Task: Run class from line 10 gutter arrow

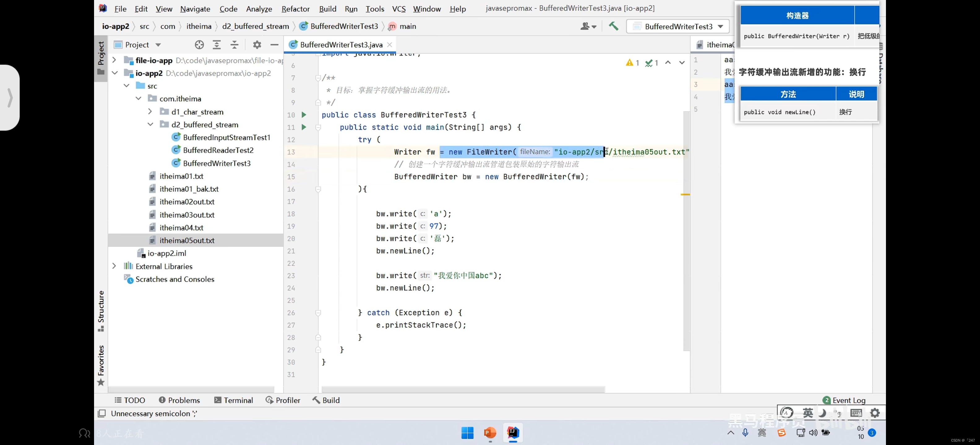Action: point(303,114)
